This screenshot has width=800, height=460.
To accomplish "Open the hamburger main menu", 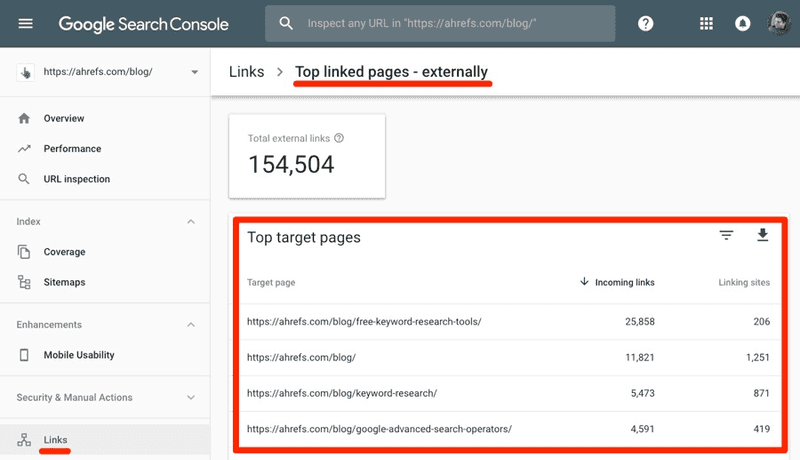I will click(26, 23).
